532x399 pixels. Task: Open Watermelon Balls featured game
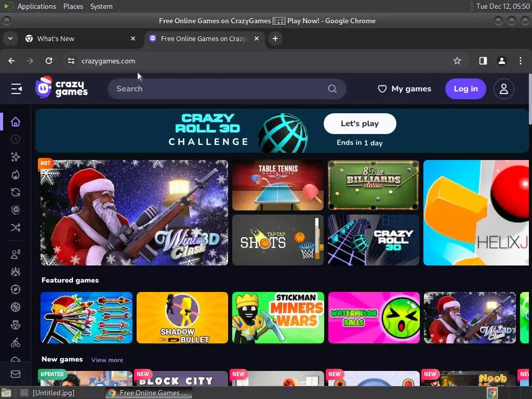(x=374, y=317)
